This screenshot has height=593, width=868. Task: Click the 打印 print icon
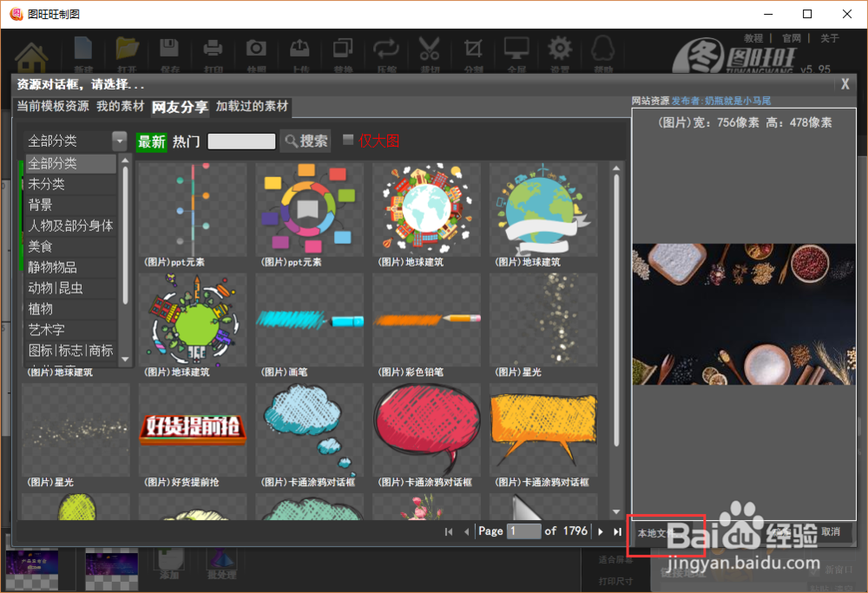[214, 48]
